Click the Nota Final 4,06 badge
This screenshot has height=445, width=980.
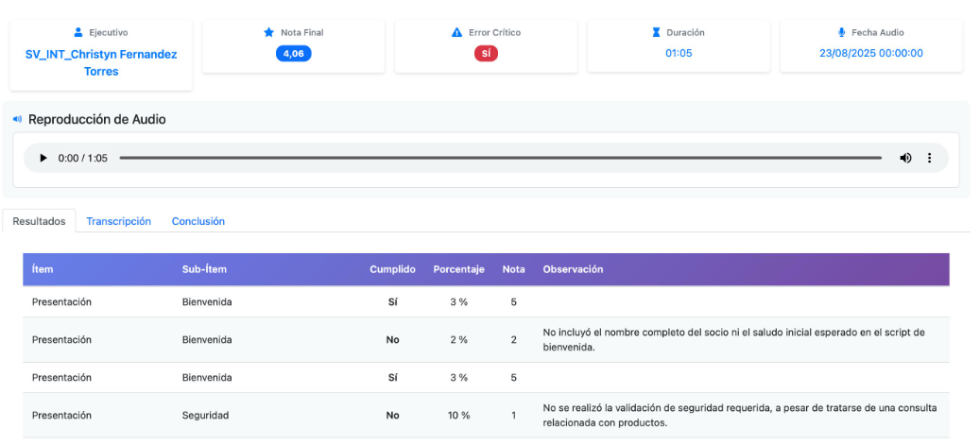pyautogui.click(x=293, y=54)
